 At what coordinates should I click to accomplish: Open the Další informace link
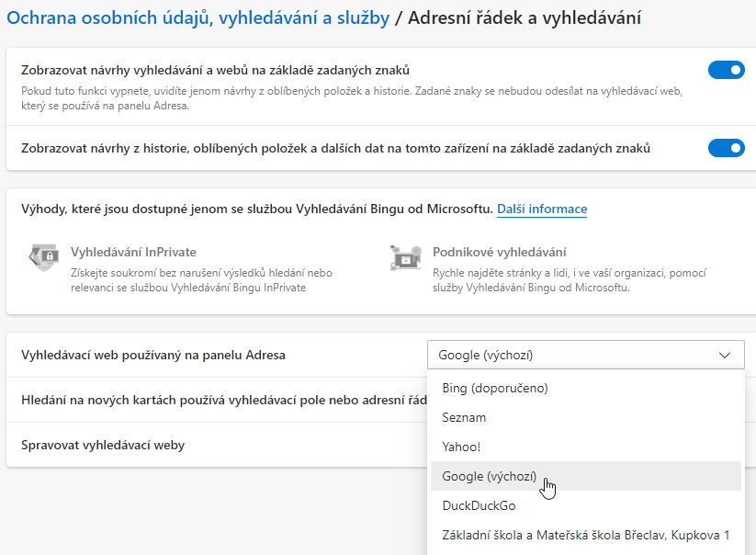point(542,209)
